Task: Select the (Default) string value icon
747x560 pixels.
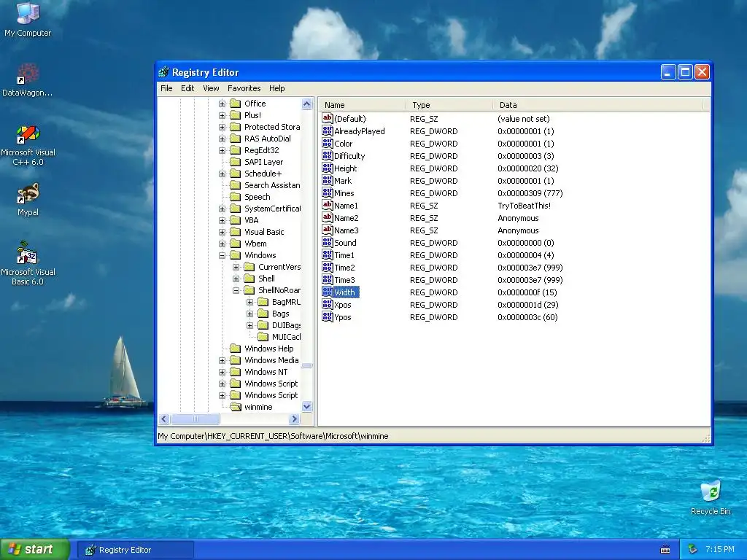Action: (328, 119)
